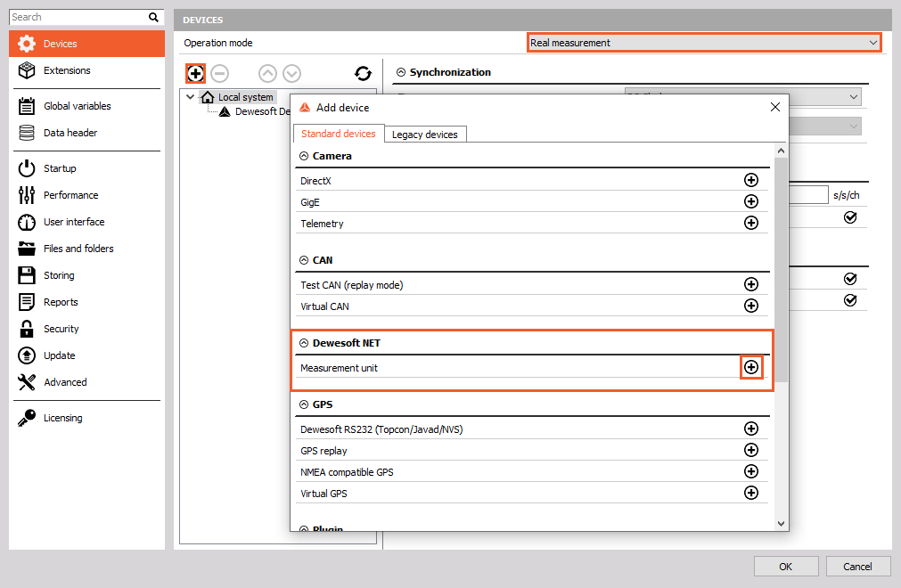Toggle the lowest checkmark beside the dialog

click(850, 300)
